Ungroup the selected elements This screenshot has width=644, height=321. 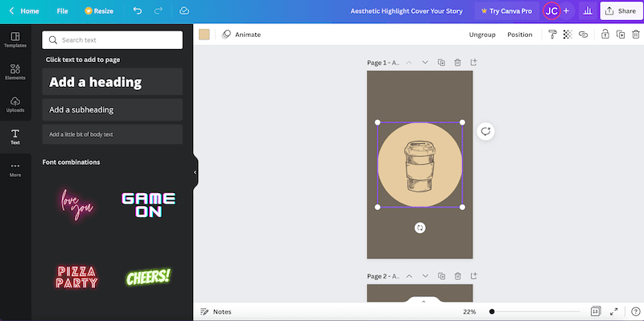(x=482, y=35)
